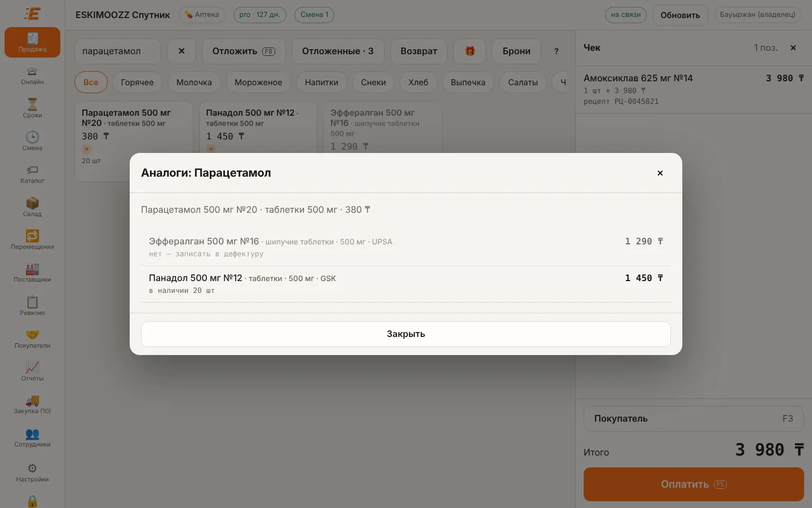Select Панадол 500 мг №12 analog row
Viewport: 812px width, 508px height.
coord(406,284)
